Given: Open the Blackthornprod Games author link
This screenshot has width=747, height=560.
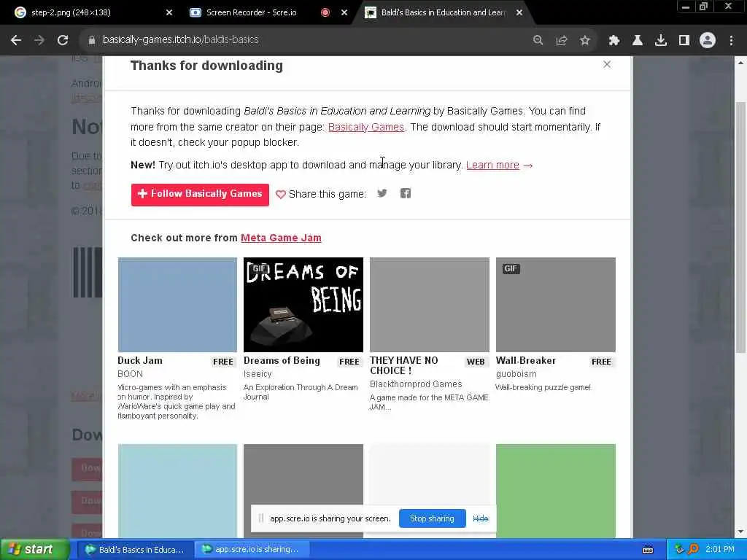Looking at the screenshot, I should 416,384.
